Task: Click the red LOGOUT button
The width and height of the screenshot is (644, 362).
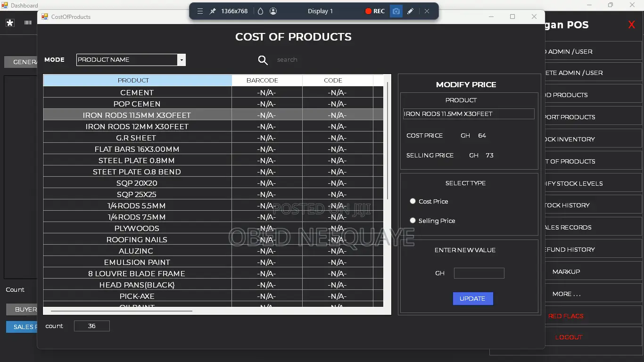Action: tap(569, 337)
